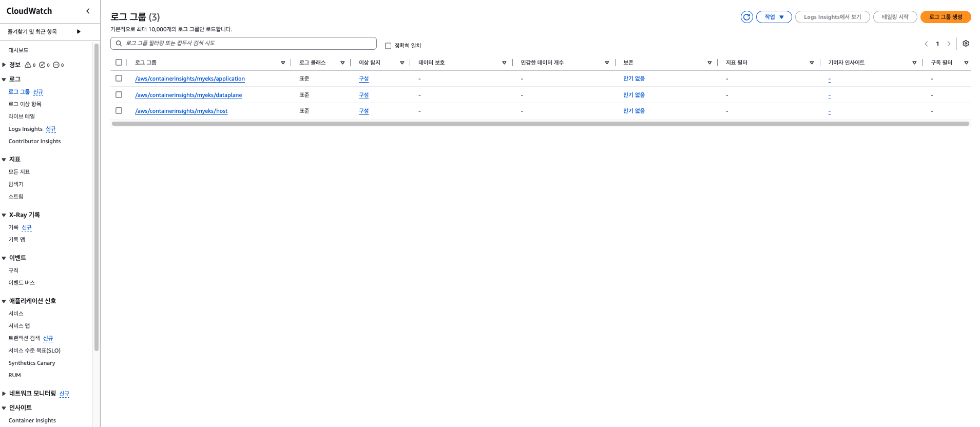
Task: Open Container Insights in the sidebar
Action: coord(32,420)
